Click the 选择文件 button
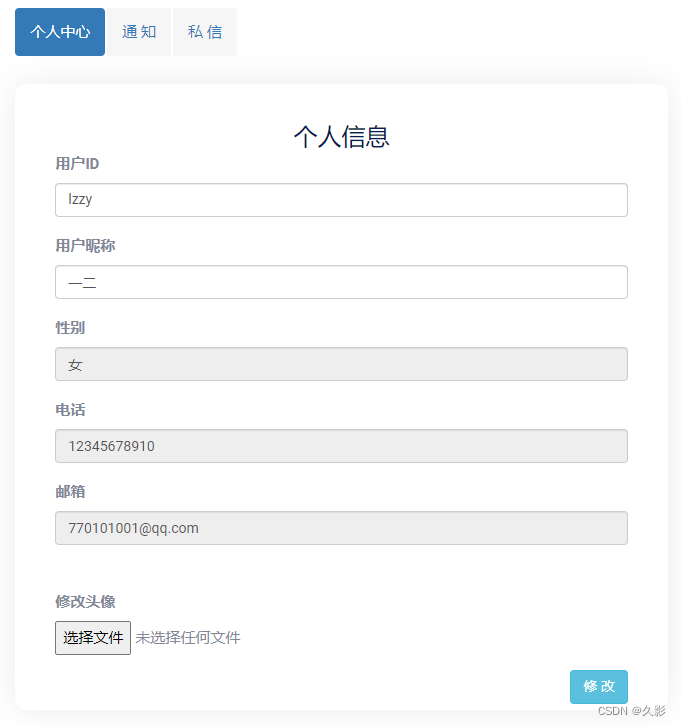Screen dimensions: 681x726 click(x=93, y=638)
